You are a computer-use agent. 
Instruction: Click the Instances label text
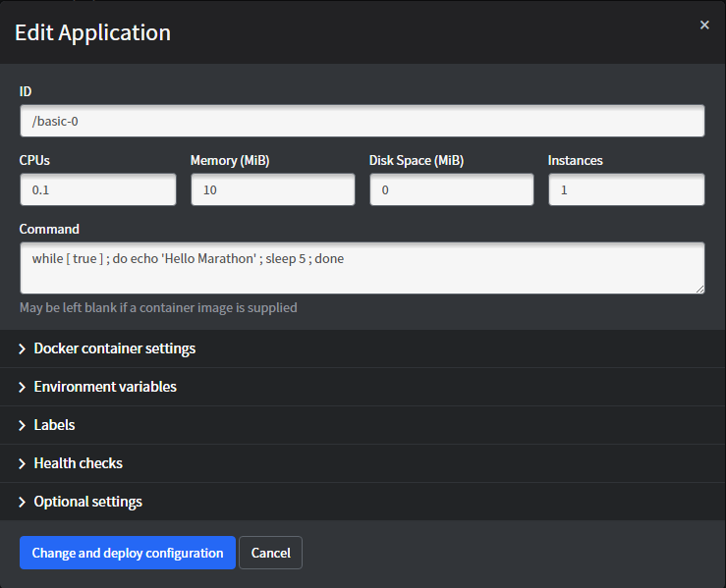575,160
